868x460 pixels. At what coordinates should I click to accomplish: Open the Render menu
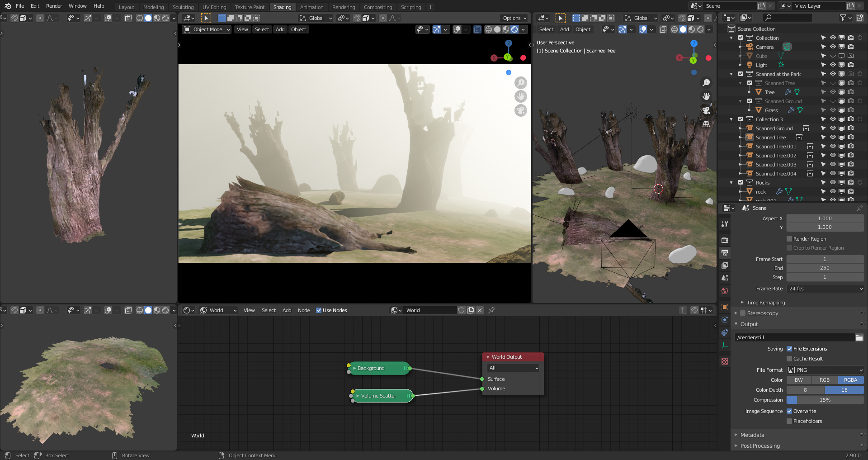click(54, 6)
